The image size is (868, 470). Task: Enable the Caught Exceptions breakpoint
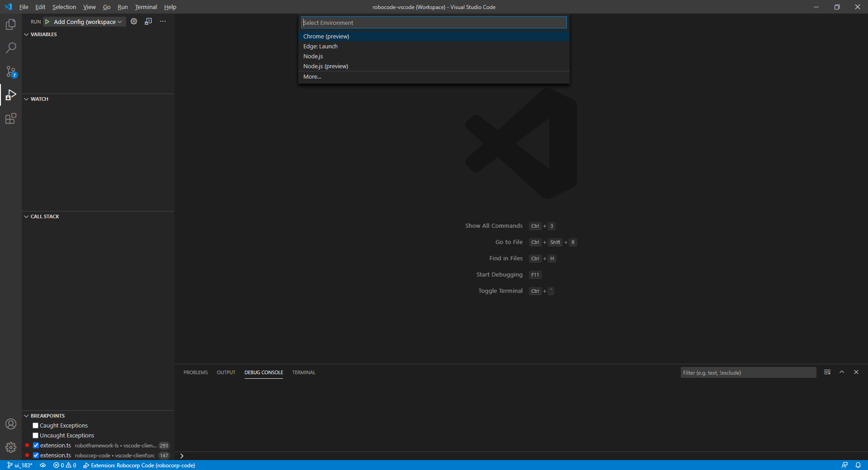[35, 425]
